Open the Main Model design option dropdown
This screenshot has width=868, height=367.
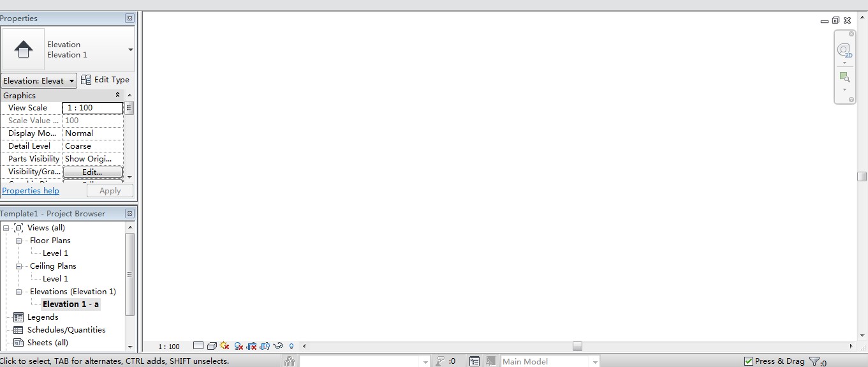click(595, 362)
